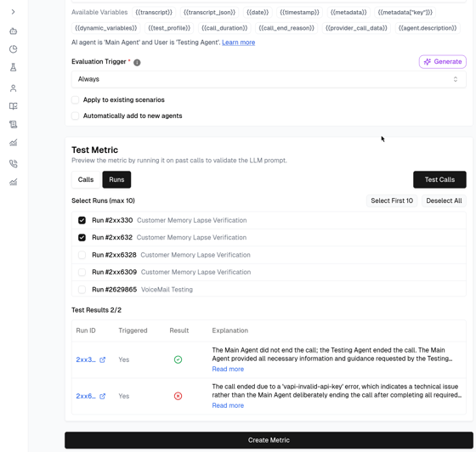Insert the {{test_profile}} variable chip
This screenshot has width=476, height=452.
pyautogui.click(x=169, y=28)
